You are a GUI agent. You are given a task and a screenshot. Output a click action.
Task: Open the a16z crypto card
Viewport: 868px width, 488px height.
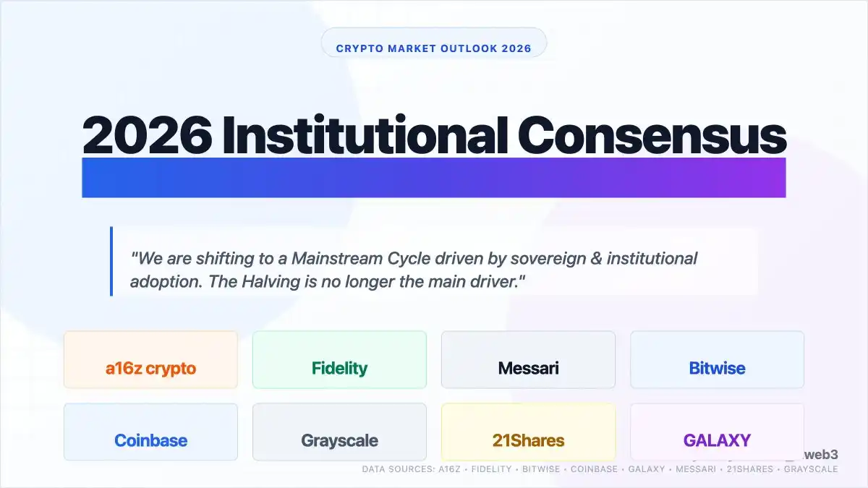[150, 360]
